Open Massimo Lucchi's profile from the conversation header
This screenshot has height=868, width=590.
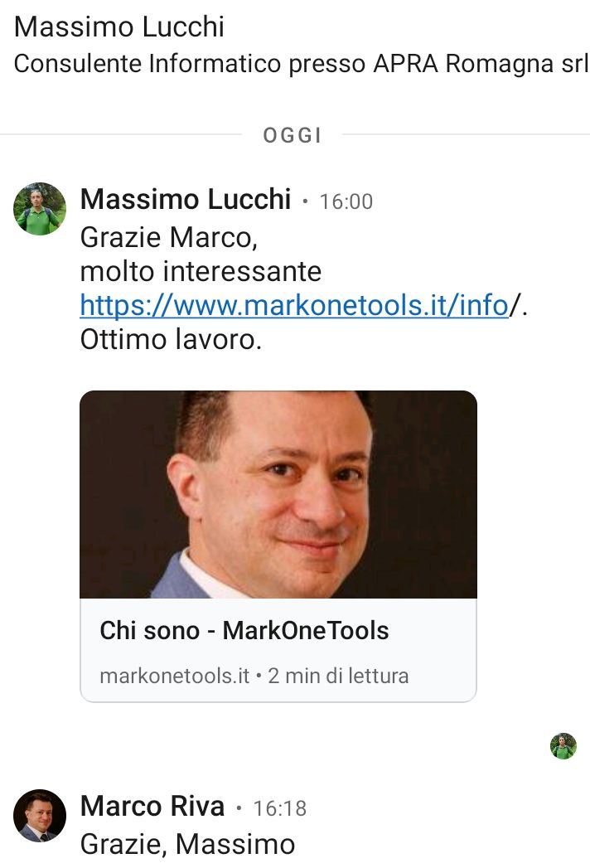click(119, 27)
